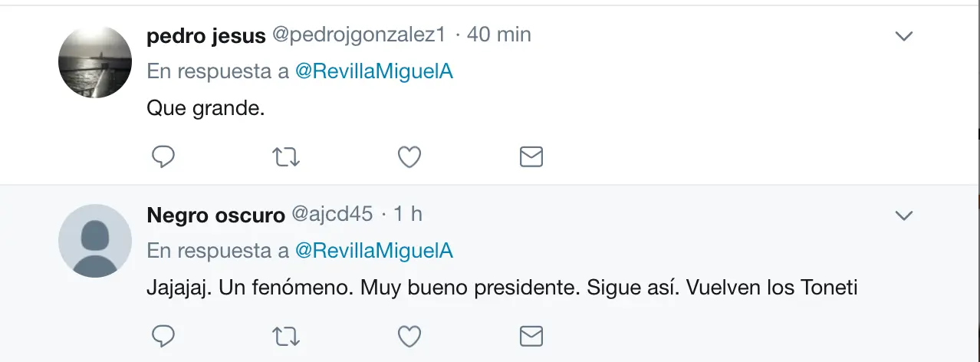Screen dimensions: 980x362
Task: Open the '1 h' tweet timestamp
Action: [x=407, y=216]
